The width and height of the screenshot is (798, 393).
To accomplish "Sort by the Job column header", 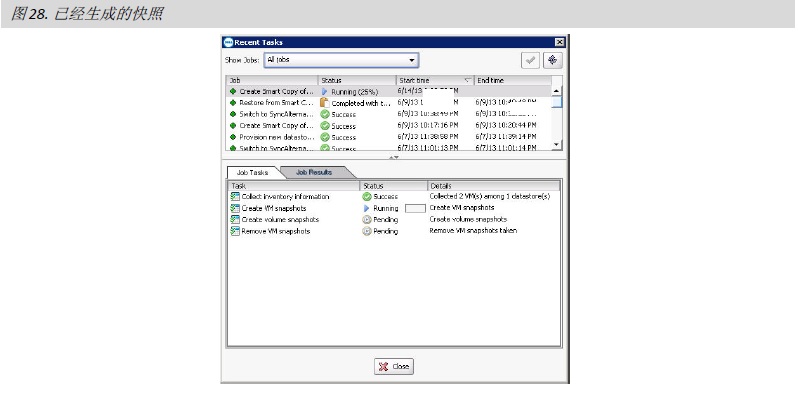I will [272, 80].
